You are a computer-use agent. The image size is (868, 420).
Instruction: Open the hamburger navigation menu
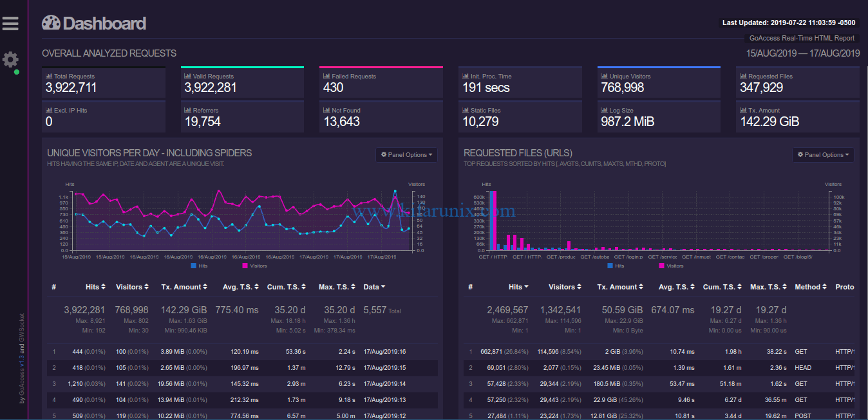(10, 24)
